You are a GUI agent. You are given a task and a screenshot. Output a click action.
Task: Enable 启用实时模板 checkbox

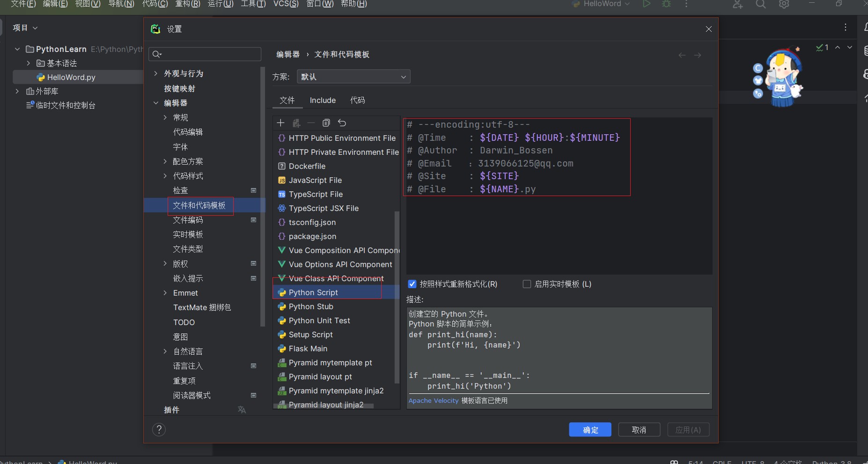(527, 284)
